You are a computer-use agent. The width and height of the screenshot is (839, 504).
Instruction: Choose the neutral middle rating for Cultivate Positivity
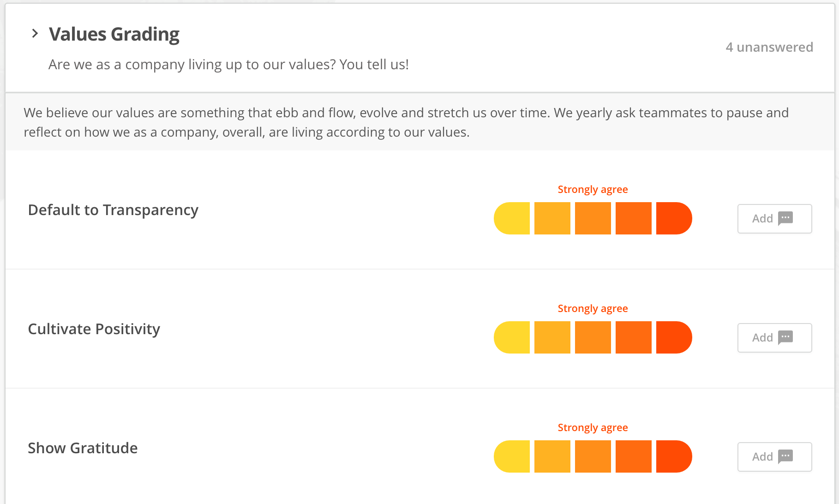coord(593,337)
